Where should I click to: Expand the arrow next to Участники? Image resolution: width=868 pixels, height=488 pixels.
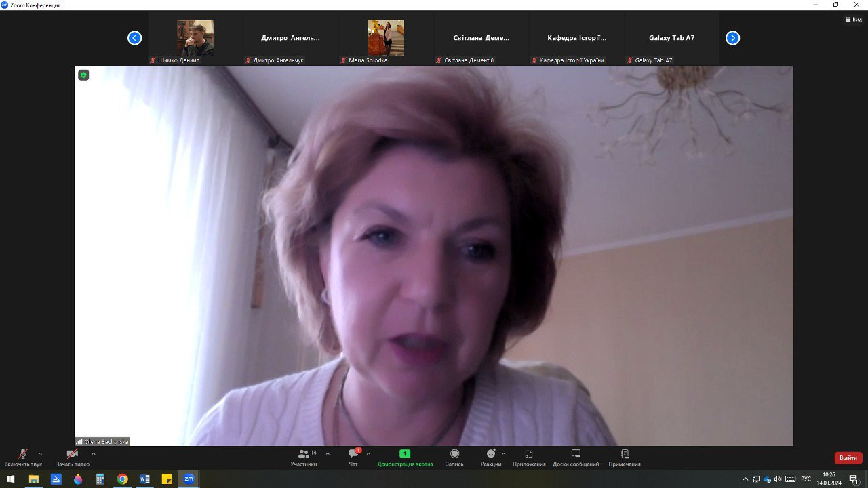click(328, 454)
